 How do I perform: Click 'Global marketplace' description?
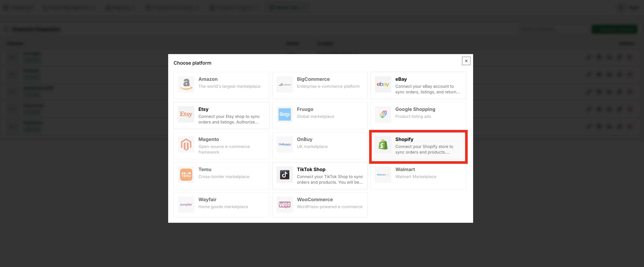coord(315,117)
